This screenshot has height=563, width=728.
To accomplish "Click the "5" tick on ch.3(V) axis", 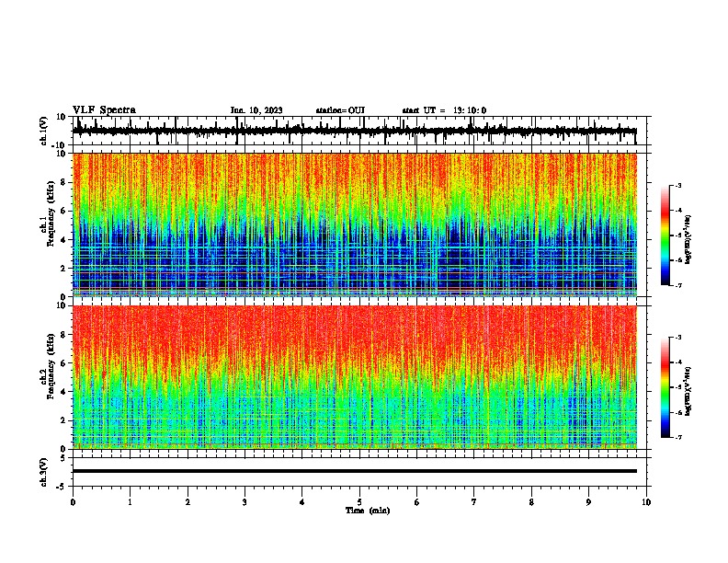I will click(x=63, y=458).
